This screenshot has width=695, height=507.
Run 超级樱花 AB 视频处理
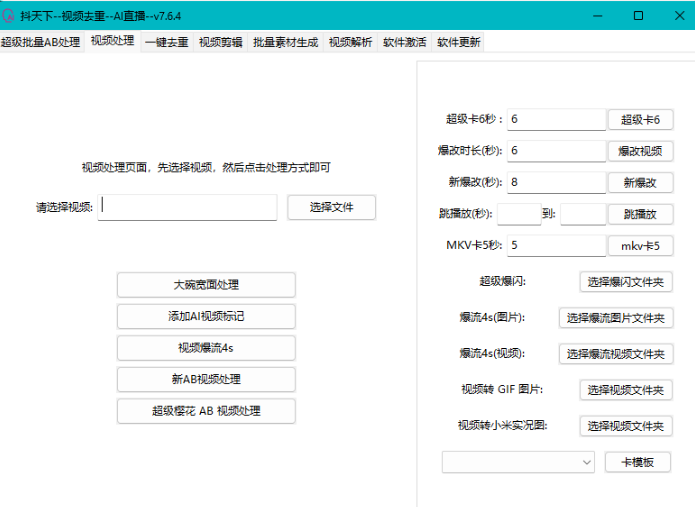[x=206, y=411]
